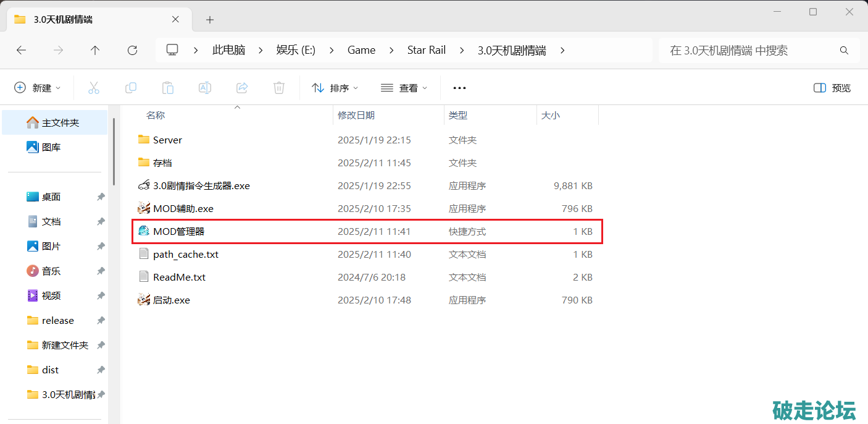Toggle the 预览 preview pane
868x424 pixels.
[832, 88]
